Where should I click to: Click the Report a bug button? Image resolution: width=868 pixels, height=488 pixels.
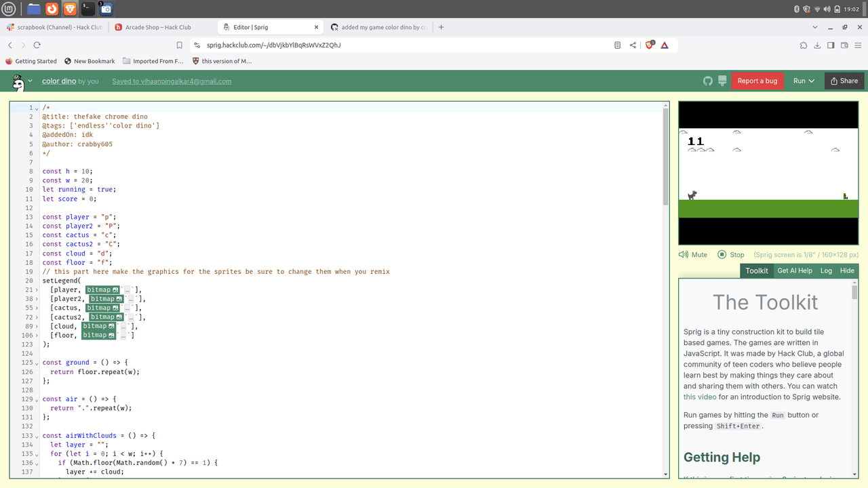pyautogui.click(x=757, y=81)
